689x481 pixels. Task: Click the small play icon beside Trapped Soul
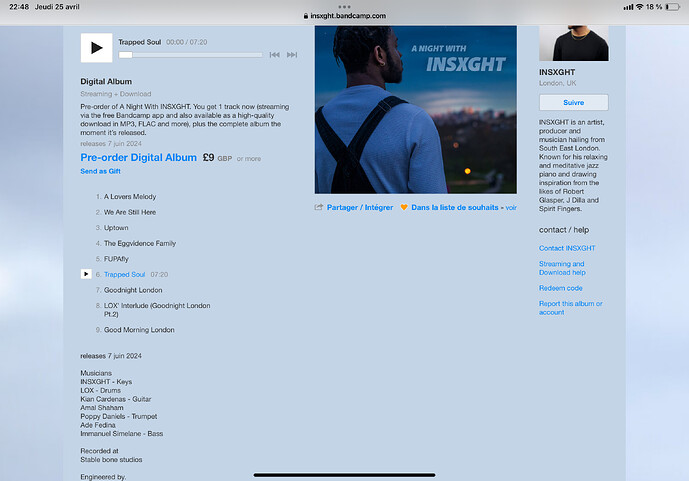click(x=86, y=274)
